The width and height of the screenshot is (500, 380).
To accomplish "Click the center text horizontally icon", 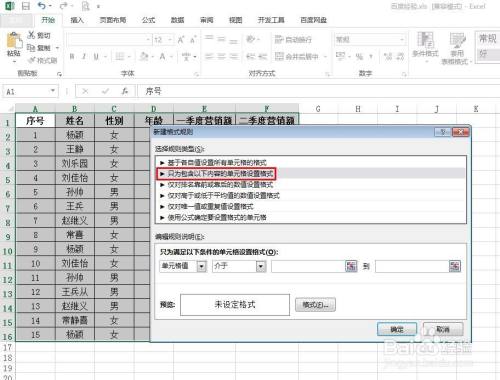I will (221, 56).
